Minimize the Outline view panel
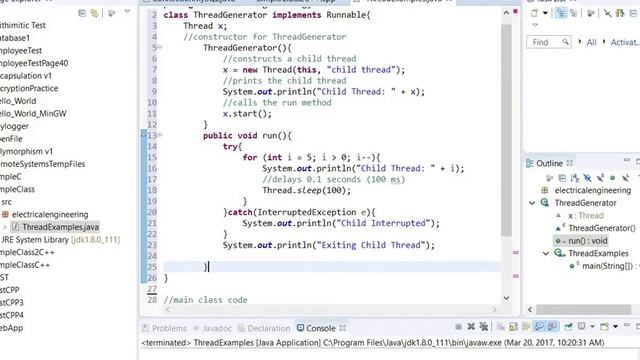Image resolution: width=640 pixels, height=360 pixels. (x=627, y=160)
